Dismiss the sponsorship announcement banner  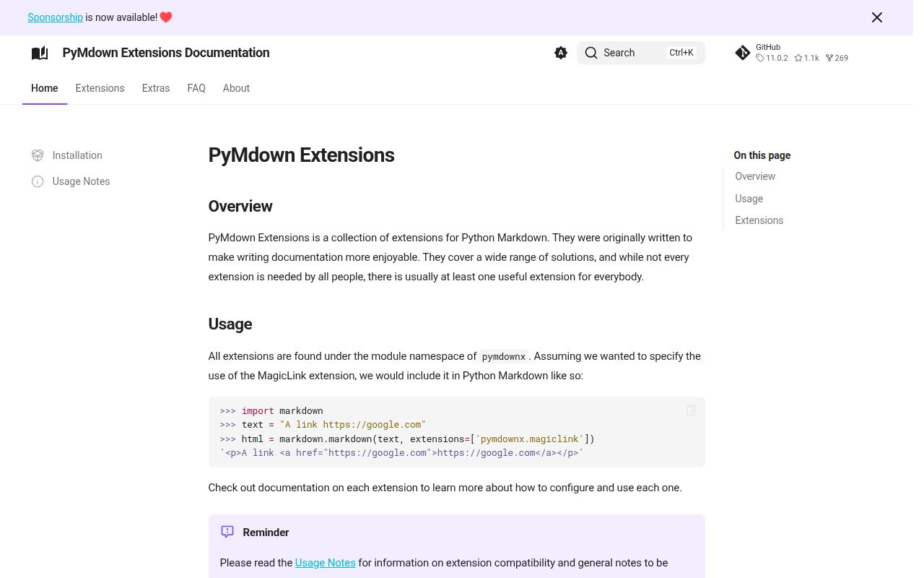[x=877, y=17]
